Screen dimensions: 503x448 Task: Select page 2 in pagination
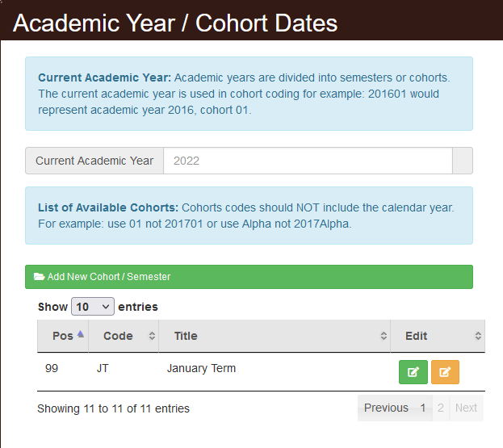[441, 408]
